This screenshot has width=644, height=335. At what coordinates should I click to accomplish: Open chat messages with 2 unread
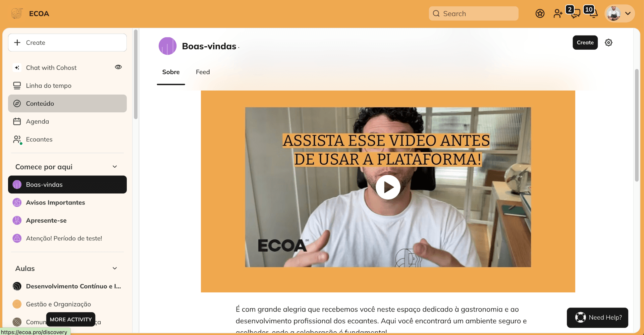(x=575, y=13)
